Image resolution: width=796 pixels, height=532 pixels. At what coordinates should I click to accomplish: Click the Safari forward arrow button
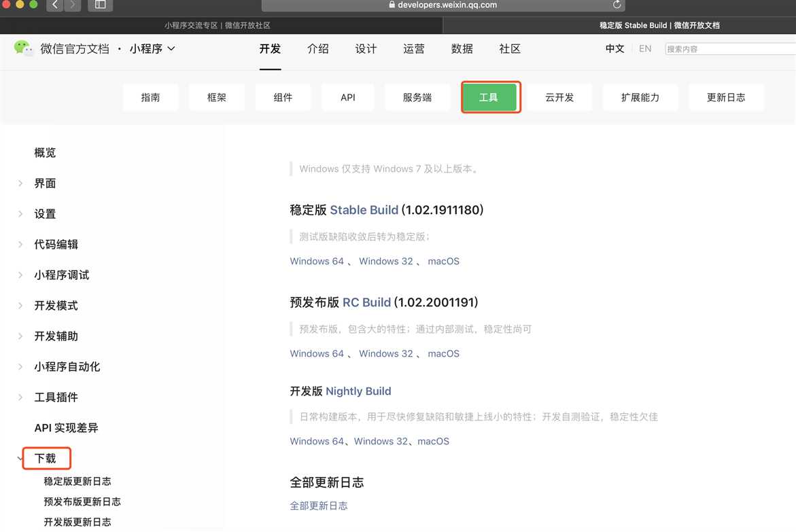point(73,5)
